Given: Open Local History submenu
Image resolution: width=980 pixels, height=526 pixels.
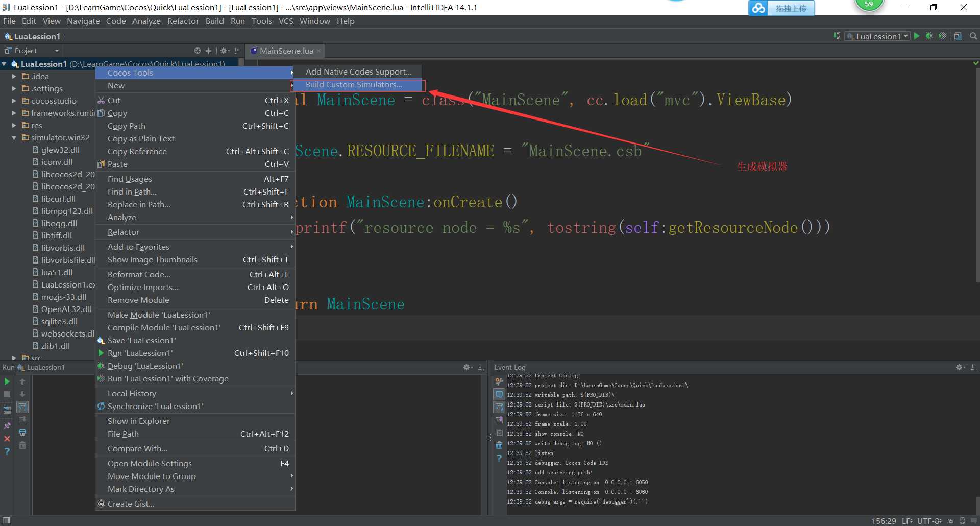Looking at the screenshot, I should tap(195, 393).
